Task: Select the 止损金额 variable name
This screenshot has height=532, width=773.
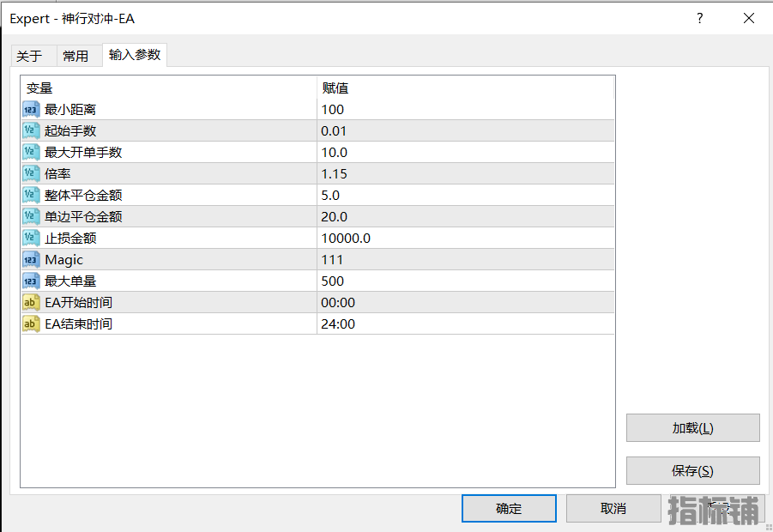Action: point(70,239)
